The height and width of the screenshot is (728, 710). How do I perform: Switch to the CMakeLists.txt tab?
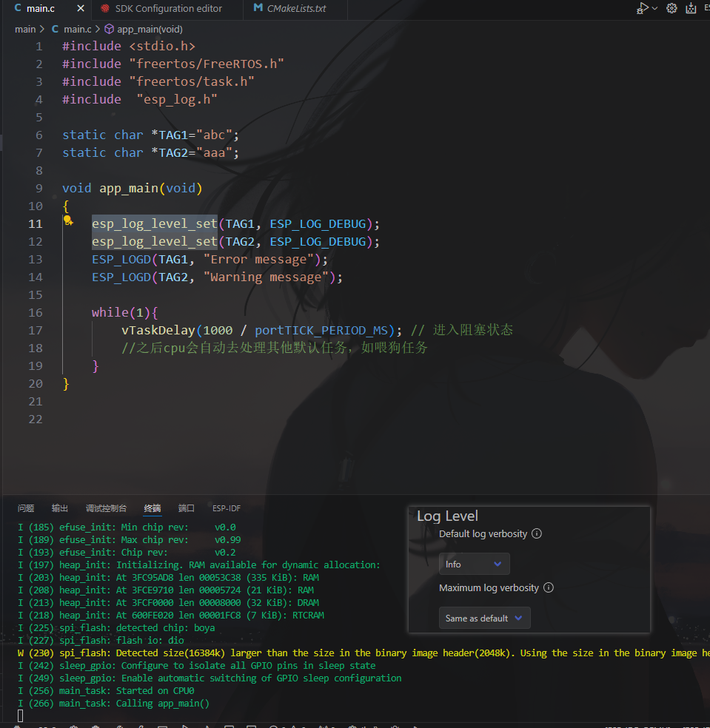[295, 8]
